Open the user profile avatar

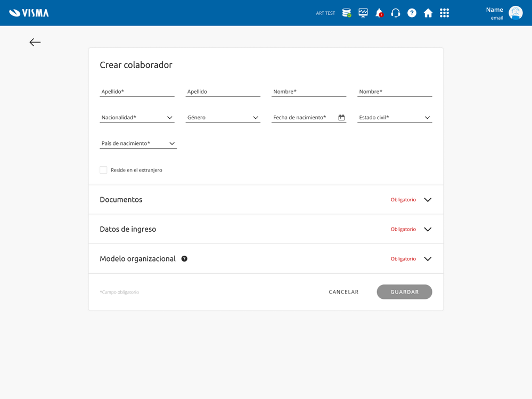pos(515,13)
